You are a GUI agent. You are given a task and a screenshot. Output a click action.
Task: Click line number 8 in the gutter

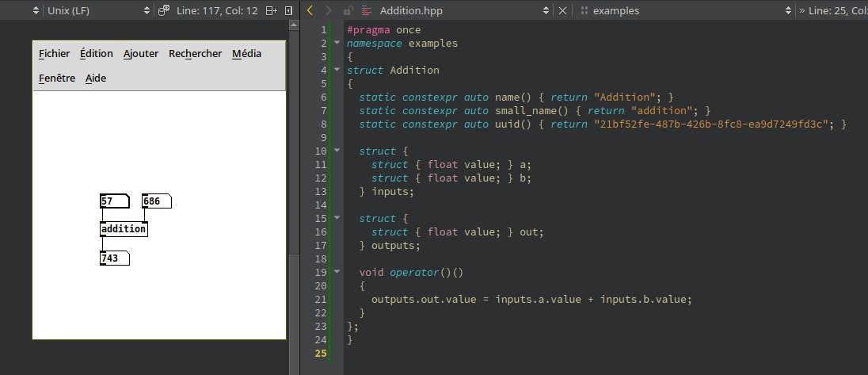pyautogui.click(x=324, y=124)
